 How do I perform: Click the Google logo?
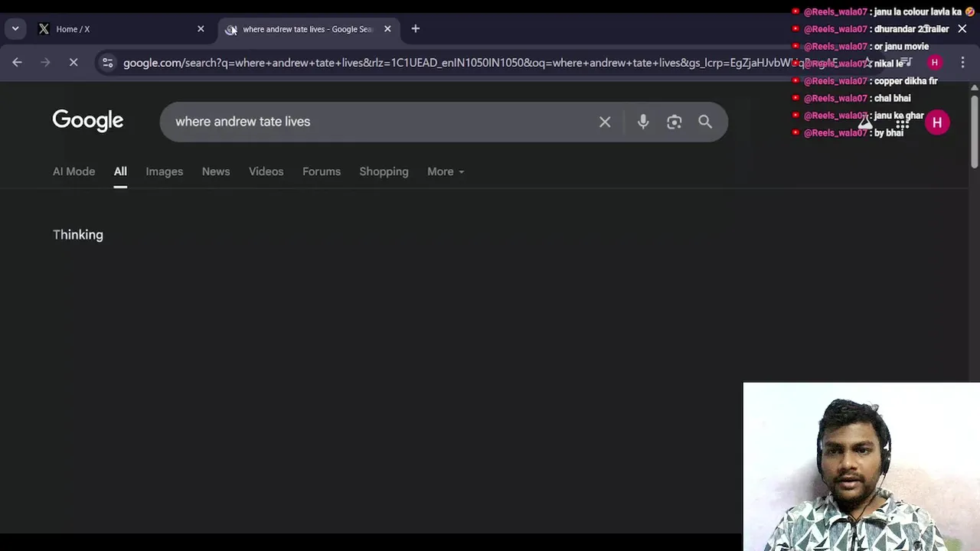click(88, 121)
